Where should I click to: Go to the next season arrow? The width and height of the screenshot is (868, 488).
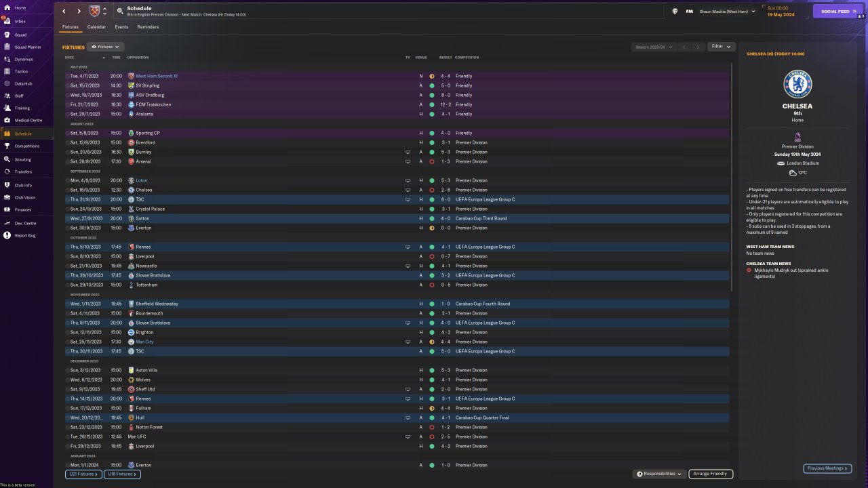coord(698,47)
